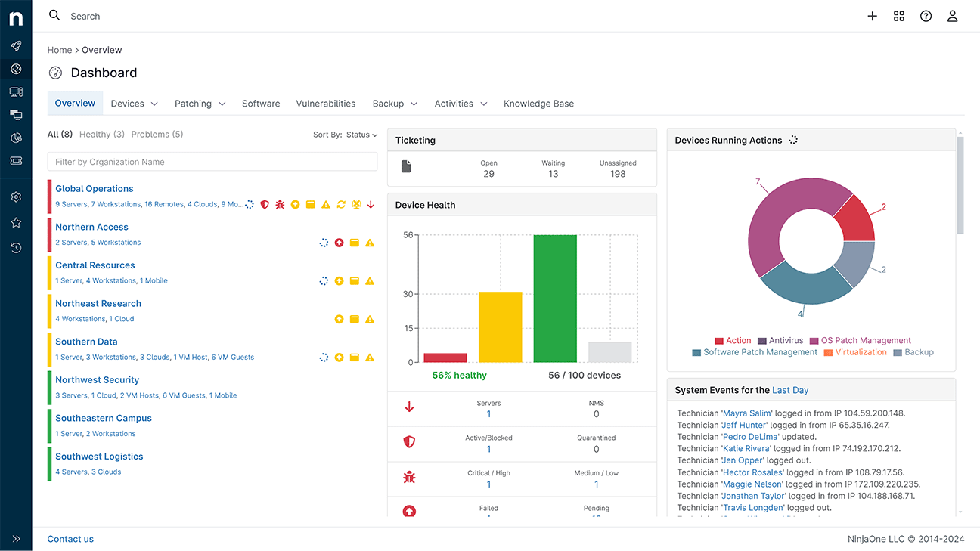
Task: Click the star Favorites icon in sidebar
Action: (16, 223)
